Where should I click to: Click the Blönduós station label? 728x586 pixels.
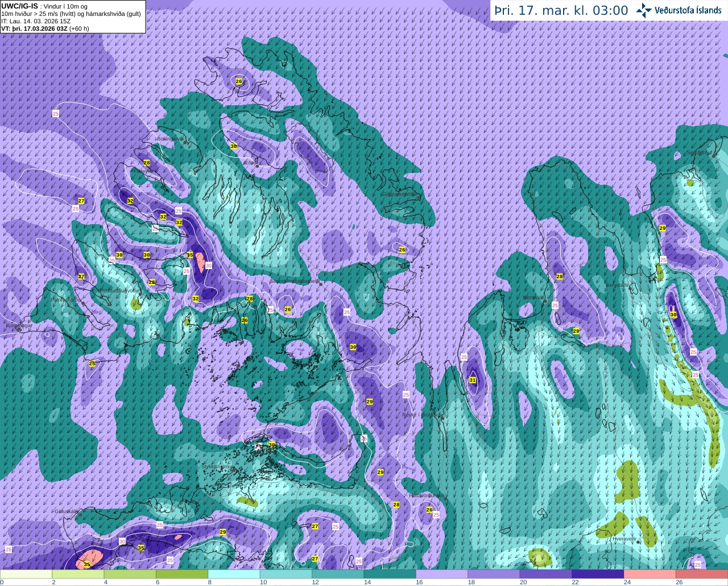point(535,297)
